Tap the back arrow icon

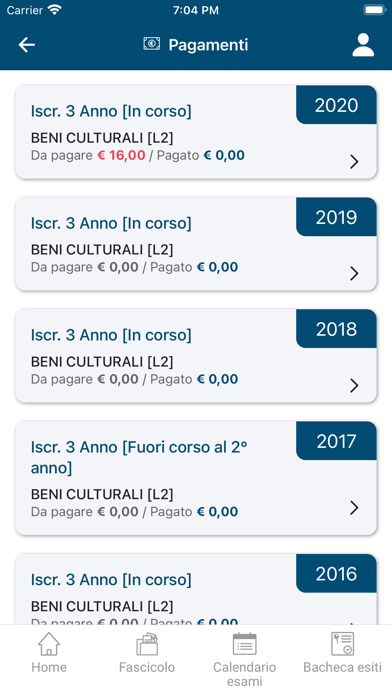(x=27, y=45)
